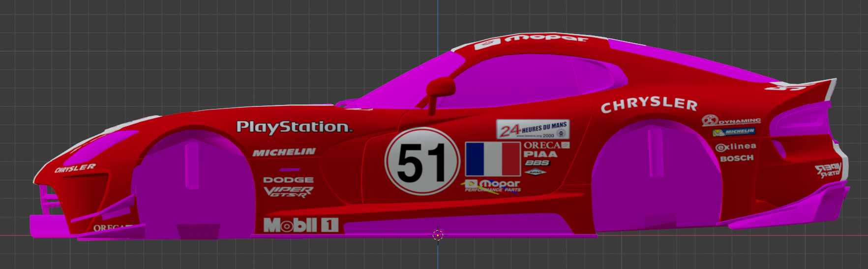Viewport: 868px width, 269px height.
Task: Click the French flag decal
Action: tap(493, 159)
